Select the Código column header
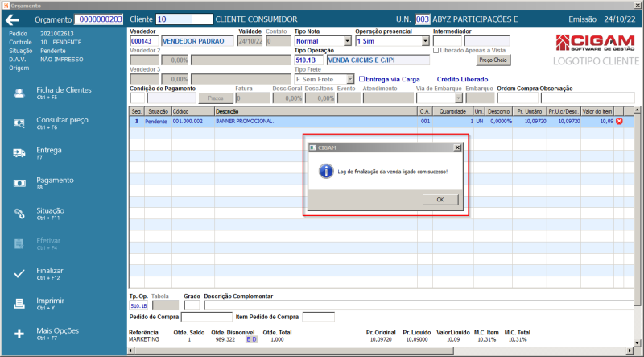The image size is (644, 357). point(192,111)
